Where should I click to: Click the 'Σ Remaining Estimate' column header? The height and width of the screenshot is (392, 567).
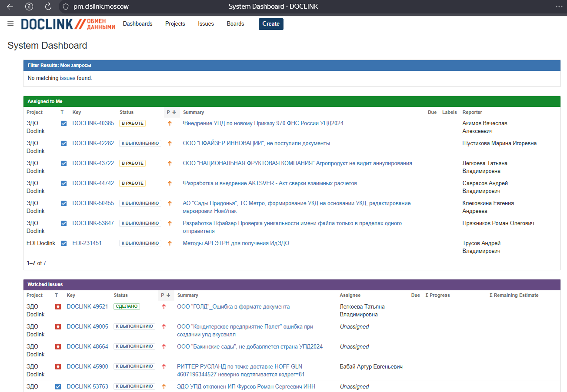(x=514, y=296)
